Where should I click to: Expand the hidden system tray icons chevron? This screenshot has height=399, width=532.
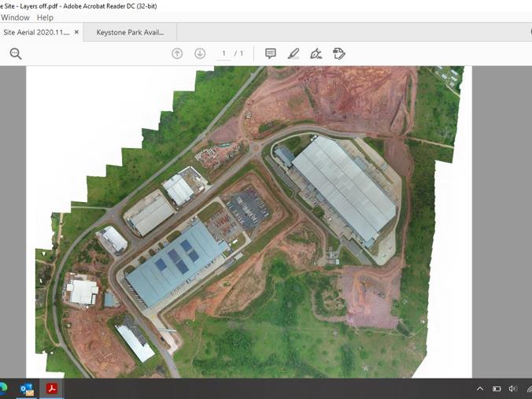click(x=480, y=389)
